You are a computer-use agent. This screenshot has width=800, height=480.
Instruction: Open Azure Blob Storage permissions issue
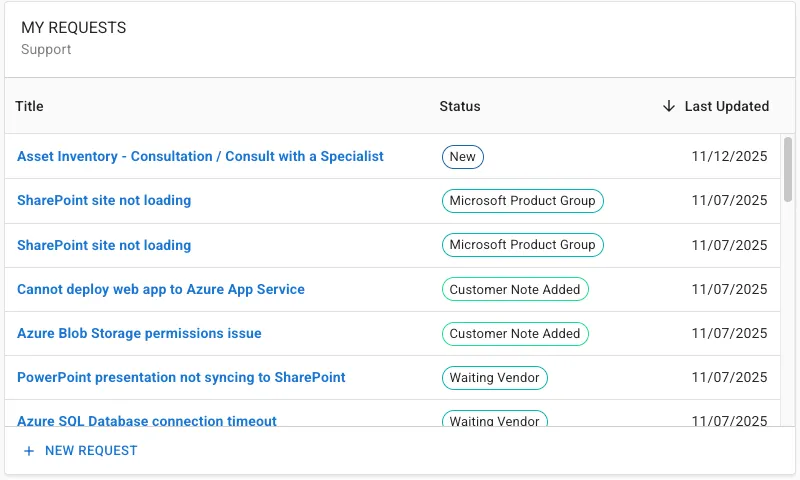click(139, 333)
